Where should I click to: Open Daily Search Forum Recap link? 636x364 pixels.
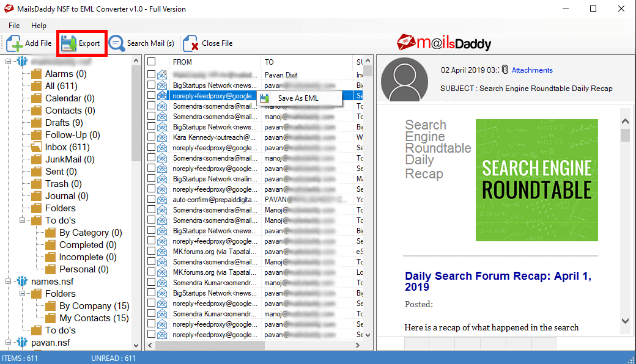pyautogui.click(x=498, y=281)
